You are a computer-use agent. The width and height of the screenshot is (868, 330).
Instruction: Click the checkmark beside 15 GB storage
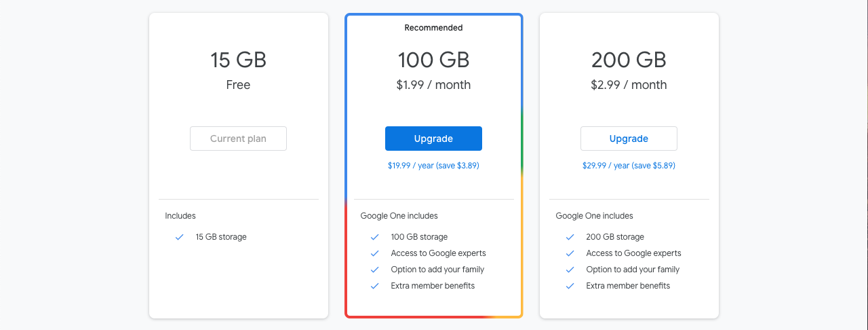(180, 237)
